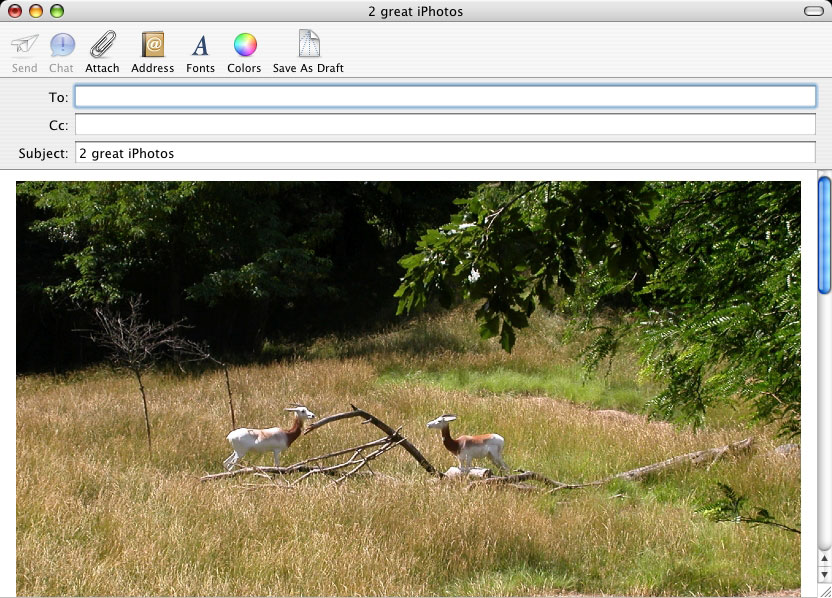The width and height of the screenshot is (832, 598).
Task: Click the Subject field containing "2 great iPhotos"
Action: [x=445, y=153]
